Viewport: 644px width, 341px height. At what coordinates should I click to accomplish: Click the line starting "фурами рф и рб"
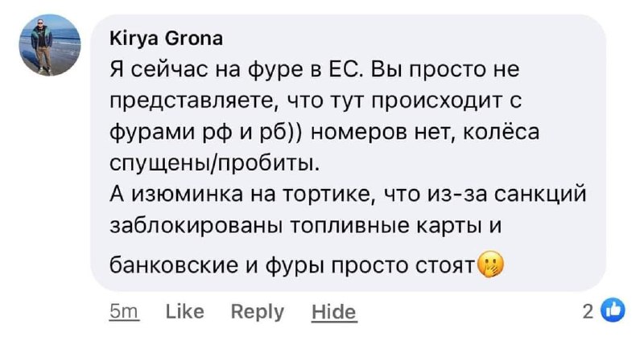[x=312, y=133]
